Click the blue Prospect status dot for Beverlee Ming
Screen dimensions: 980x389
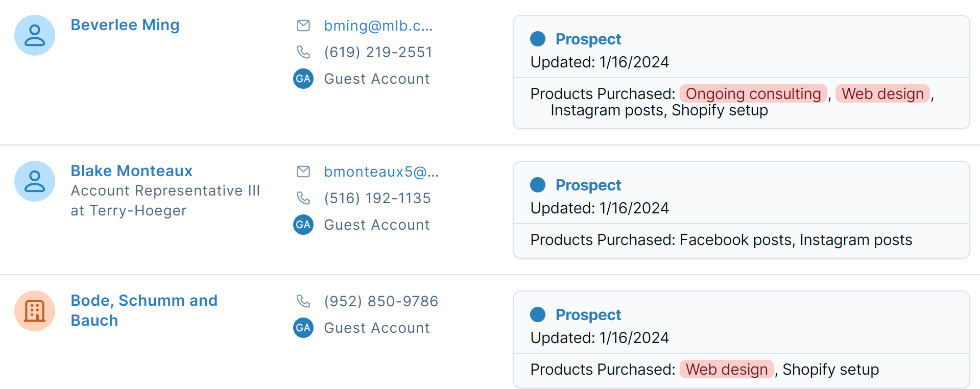click(538, 38)
